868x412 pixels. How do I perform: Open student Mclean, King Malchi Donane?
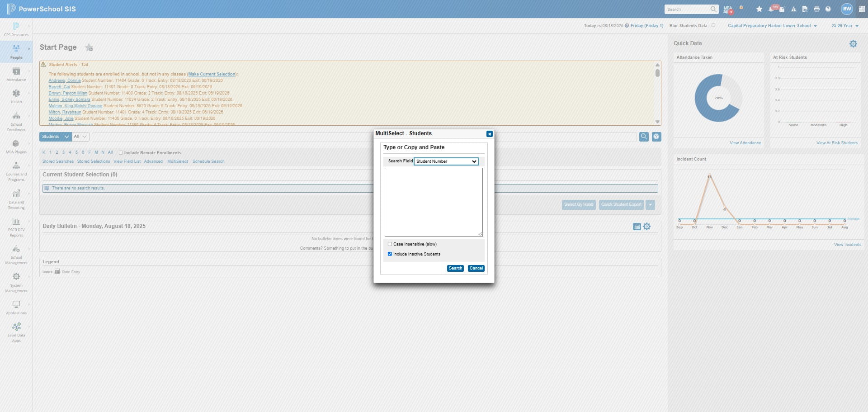[75, 106]
